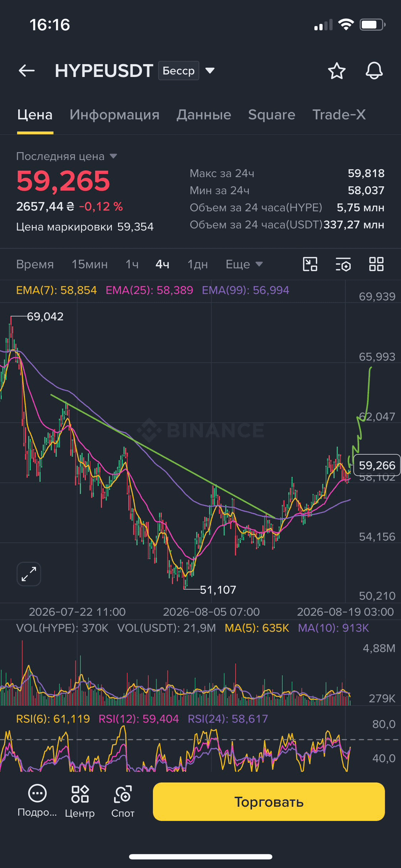Viewport: 401px width, 868px height.
Task: Open the Square tab
Action: point(272,115)
